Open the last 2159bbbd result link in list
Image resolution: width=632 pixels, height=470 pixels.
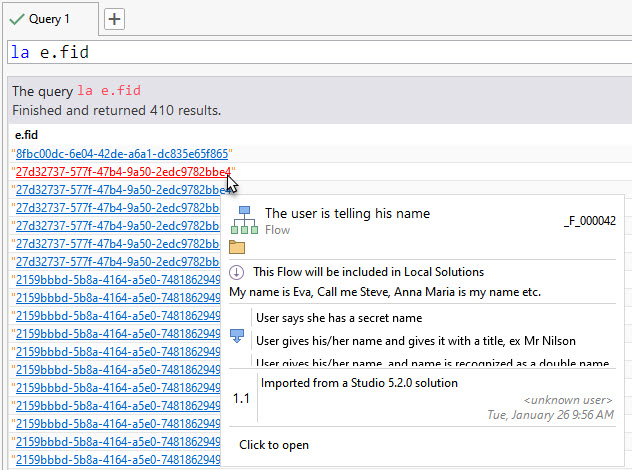117,460
